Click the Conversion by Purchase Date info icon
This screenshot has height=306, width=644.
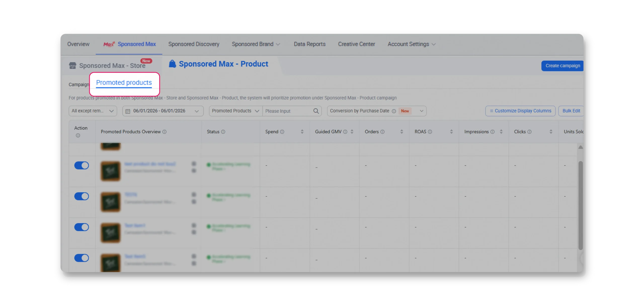tap(394, 111)
